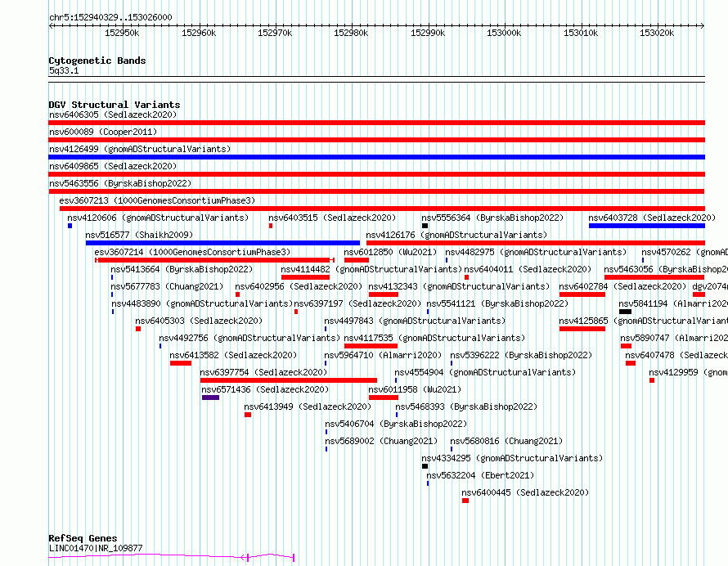
Task: Select the red nsv4117535 variant bar
Action: pos(371,346)
